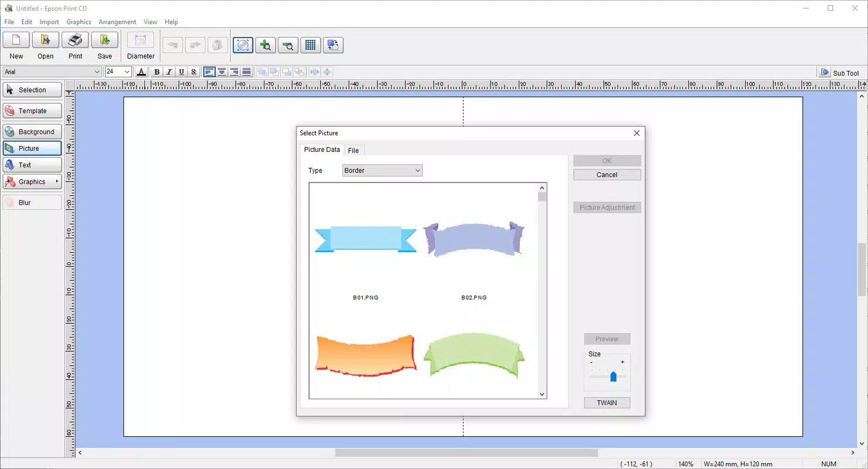Screen dimensions: 868x469
Task: Toggle italic formatting
Action: click(x=169, y=72)
